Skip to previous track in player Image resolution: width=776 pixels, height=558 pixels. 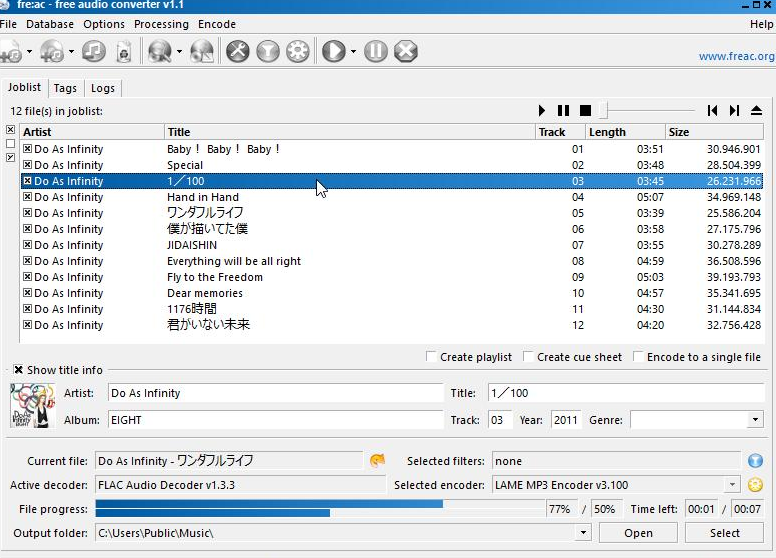click(713, 110)
